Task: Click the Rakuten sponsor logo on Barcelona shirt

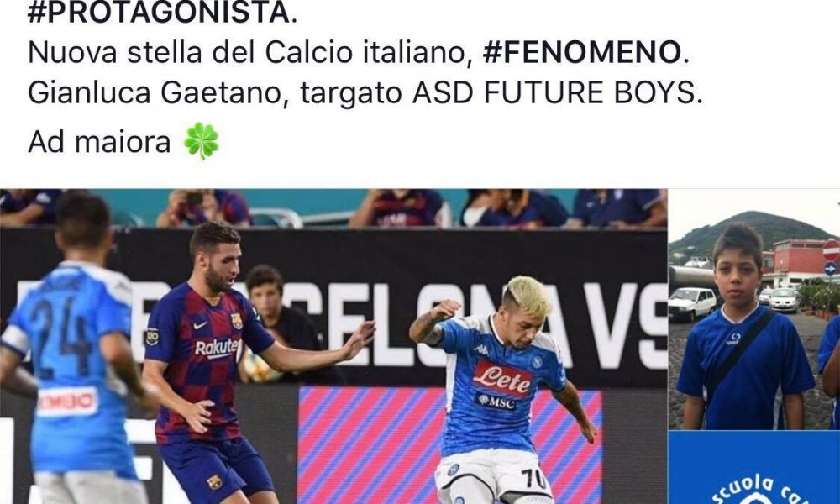Action: [x=217, y=349]
